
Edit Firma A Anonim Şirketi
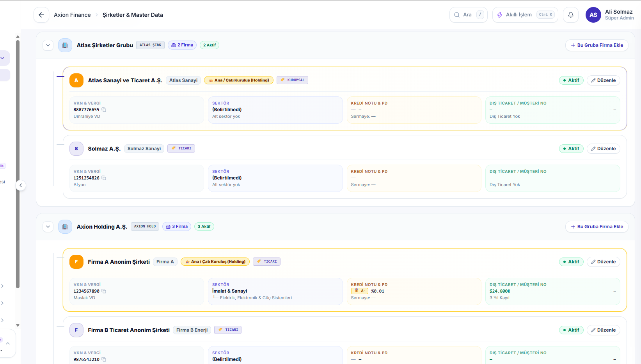(x=603, y=262)
